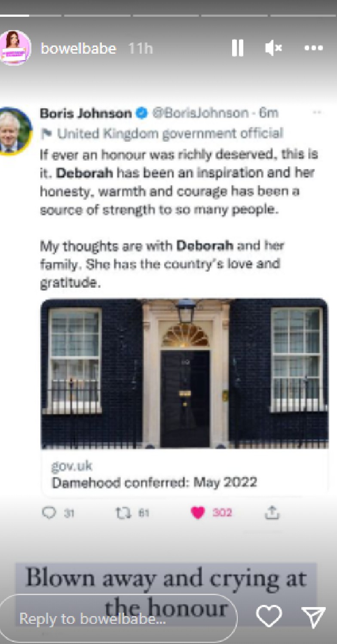Open the story options menu
This screenshot has width=337, height=644.
pyautogui.click(x=312, y=49)
